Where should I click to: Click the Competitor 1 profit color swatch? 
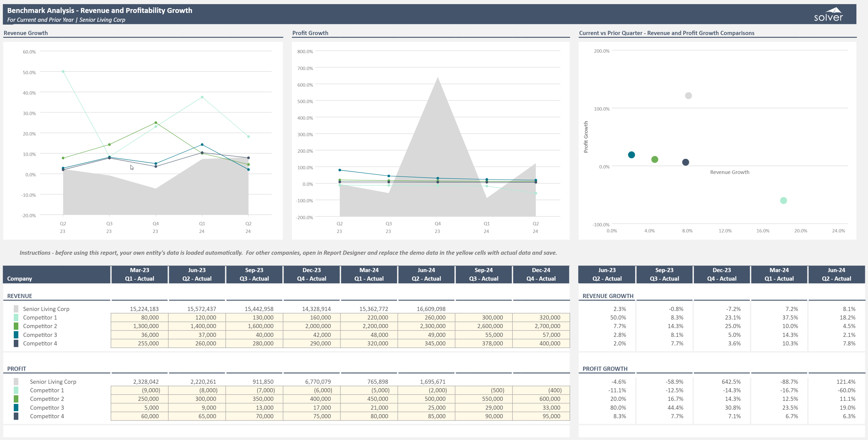click(x=16, y=390)
